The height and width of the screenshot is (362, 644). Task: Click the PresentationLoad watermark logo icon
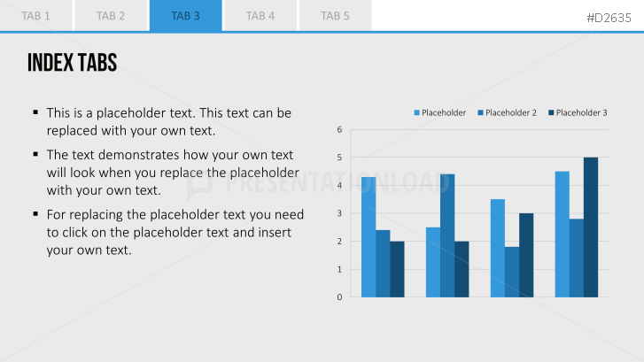tap(199, 186)
